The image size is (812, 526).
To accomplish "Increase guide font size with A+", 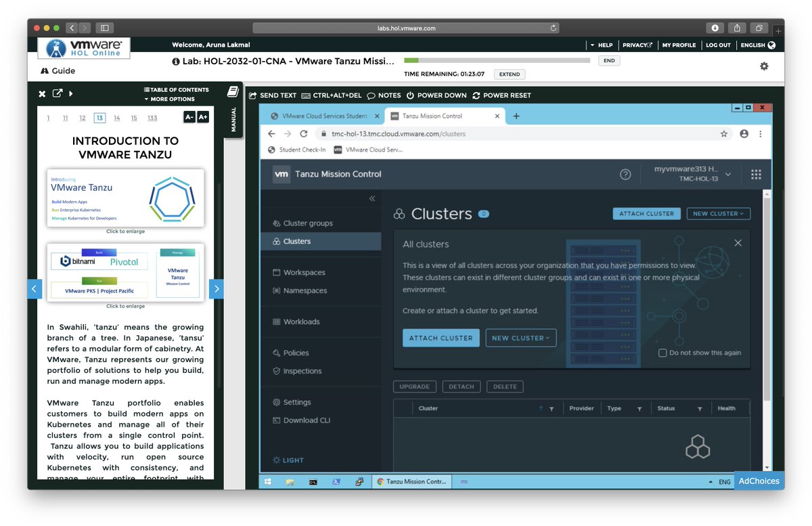I will click(x=203, y=117).
